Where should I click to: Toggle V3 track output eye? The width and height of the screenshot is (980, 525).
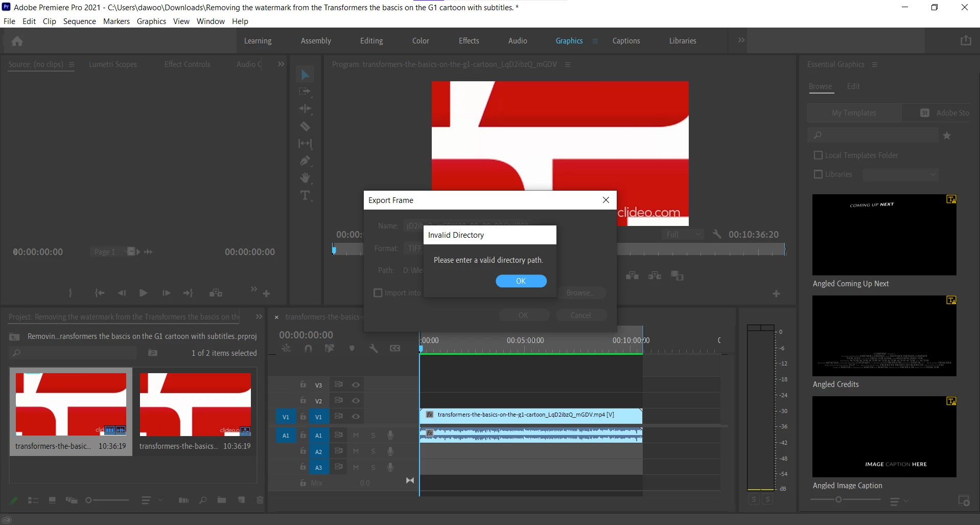pyautogui.click(x=356, y=385)
